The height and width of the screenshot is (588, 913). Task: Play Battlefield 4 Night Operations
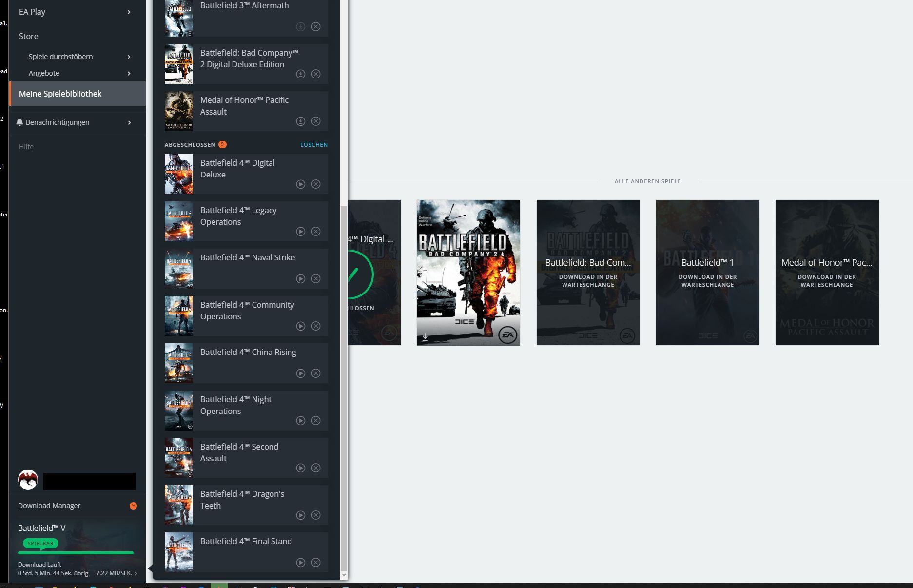coord(301,420)
